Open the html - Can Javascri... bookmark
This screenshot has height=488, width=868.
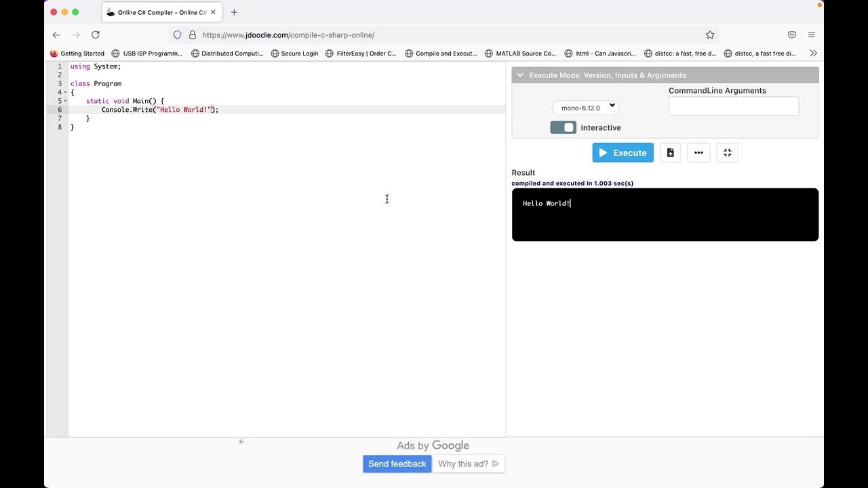click(600, 54)
